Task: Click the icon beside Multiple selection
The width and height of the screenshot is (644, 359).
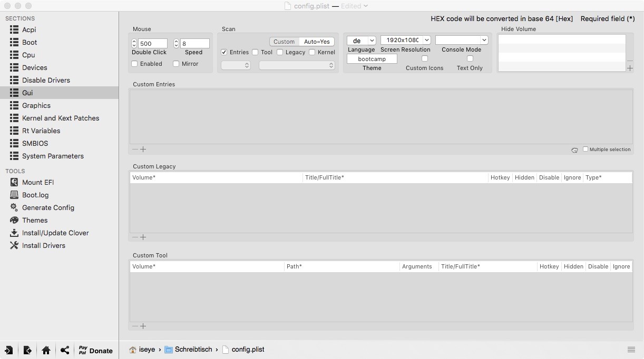Action: 574,150
